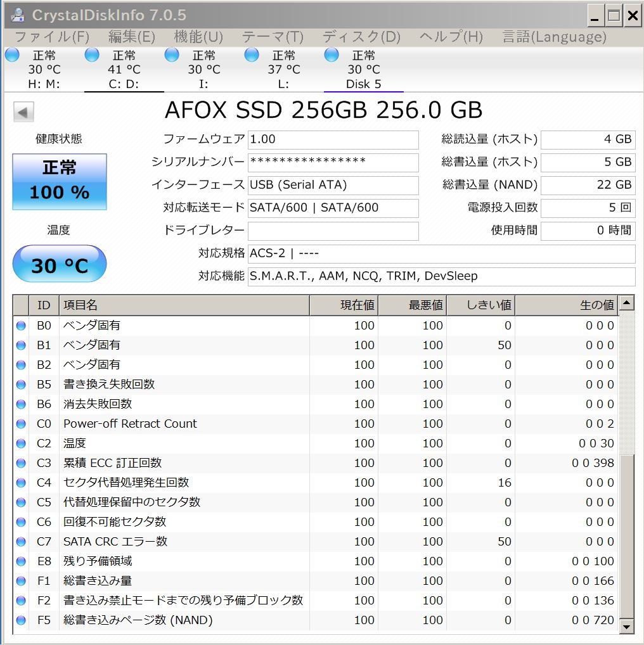
Task: Click the SMART list scrollbar thumb
Action: [x=627, y=537]
